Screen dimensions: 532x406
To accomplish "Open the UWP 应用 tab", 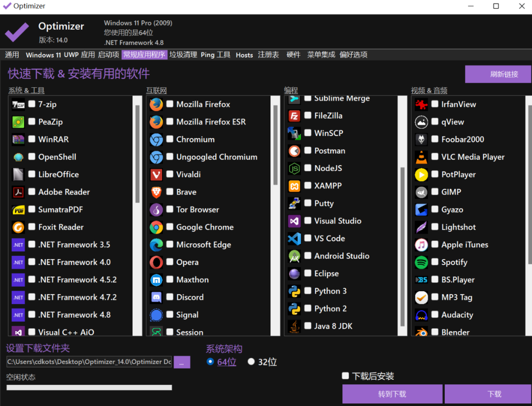I will click(x=79, y=55).
